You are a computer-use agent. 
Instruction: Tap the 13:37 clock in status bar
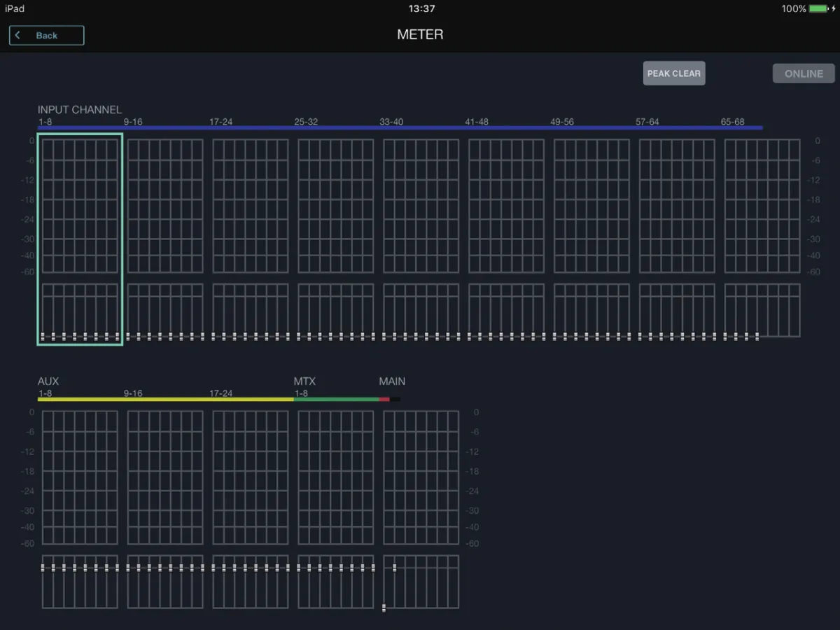click(421, 8)
